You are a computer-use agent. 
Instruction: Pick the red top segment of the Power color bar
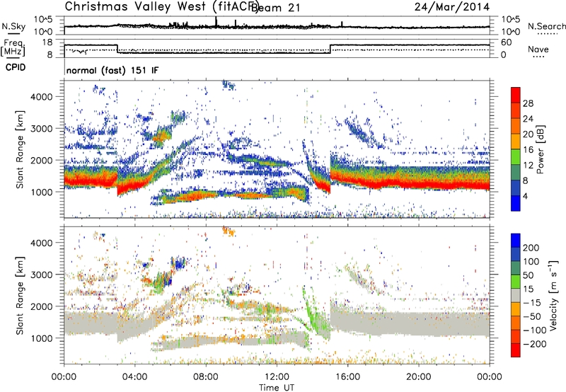pos(516,95)
